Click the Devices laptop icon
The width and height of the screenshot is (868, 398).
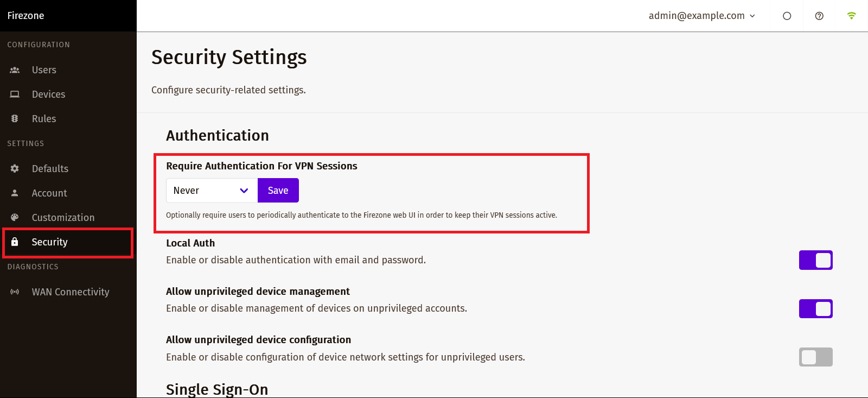coord(15,94)
